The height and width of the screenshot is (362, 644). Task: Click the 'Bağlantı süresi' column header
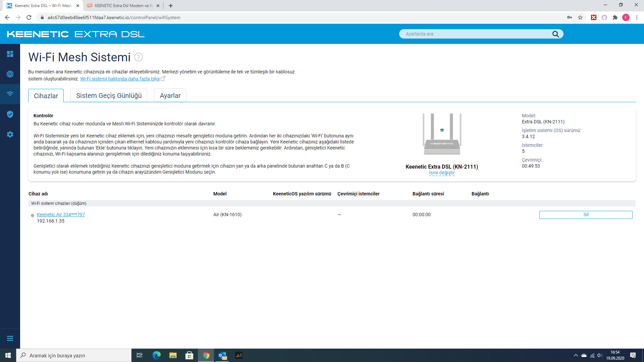tap(428, 194)
